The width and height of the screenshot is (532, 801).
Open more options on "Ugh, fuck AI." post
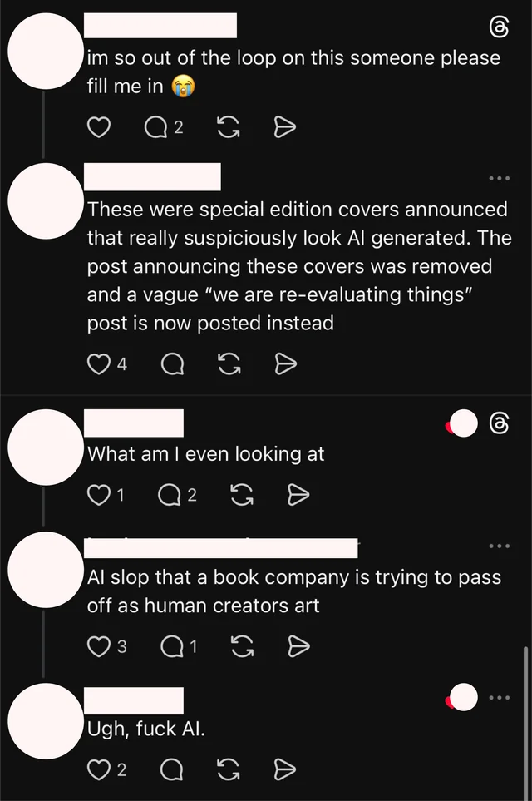point(499,697)
